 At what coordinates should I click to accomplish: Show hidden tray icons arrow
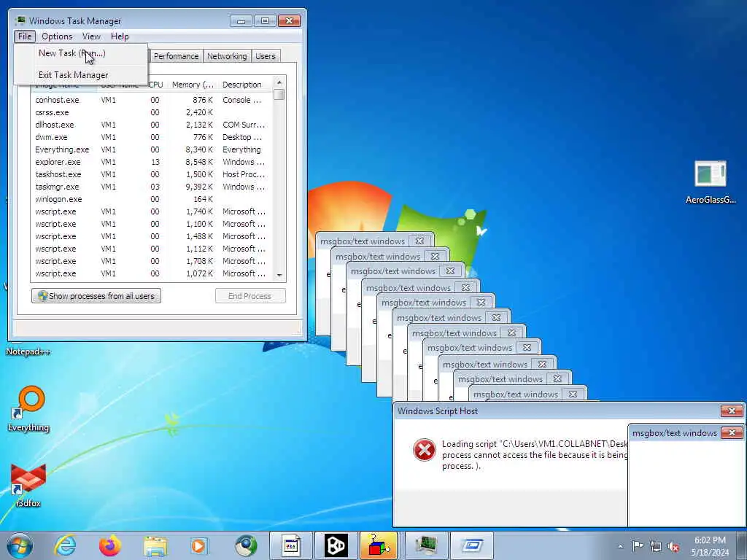(x=620, y=546)
